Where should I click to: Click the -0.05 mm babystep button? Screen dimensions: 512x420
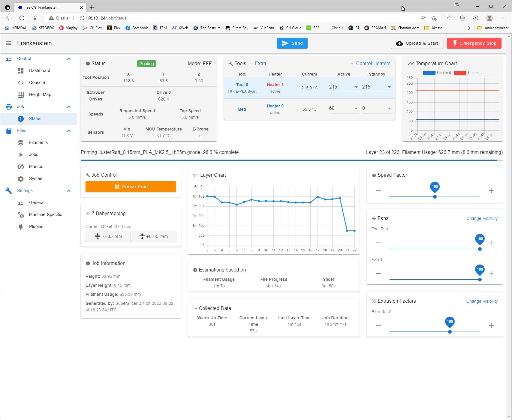point(108,236)
